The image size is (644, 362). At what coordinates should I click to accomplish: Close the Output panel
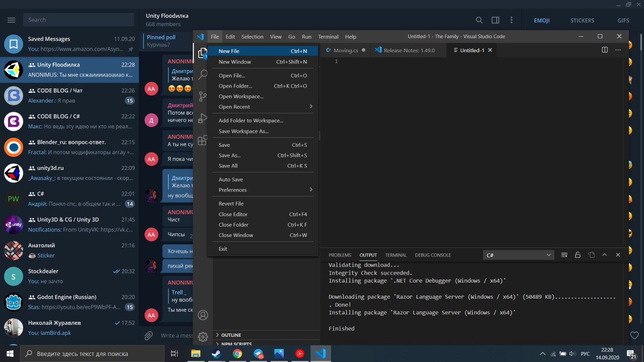pos(618,255)
